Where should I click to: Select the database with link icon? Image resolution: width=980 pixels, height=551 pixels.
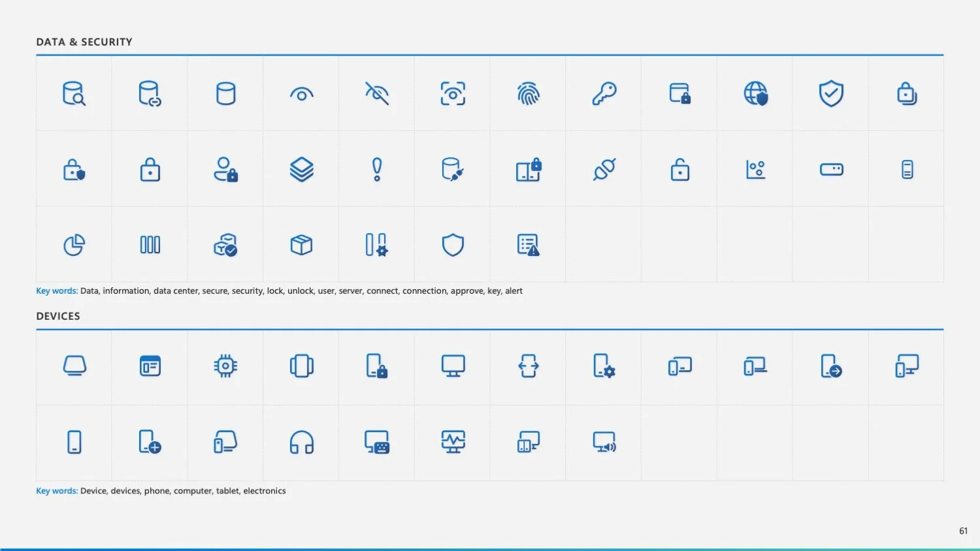(x=150, y=93)
